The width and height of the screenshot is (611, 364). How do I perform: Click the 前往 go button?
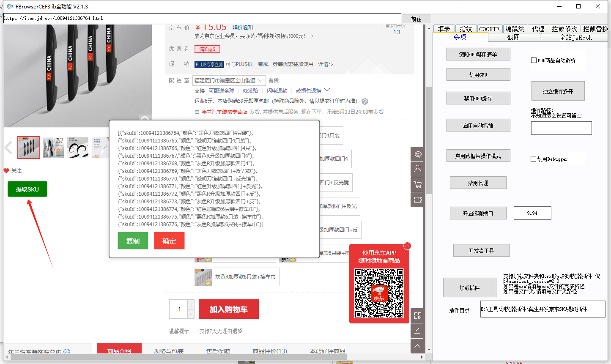pyautogui.click(x=416, y=19)
